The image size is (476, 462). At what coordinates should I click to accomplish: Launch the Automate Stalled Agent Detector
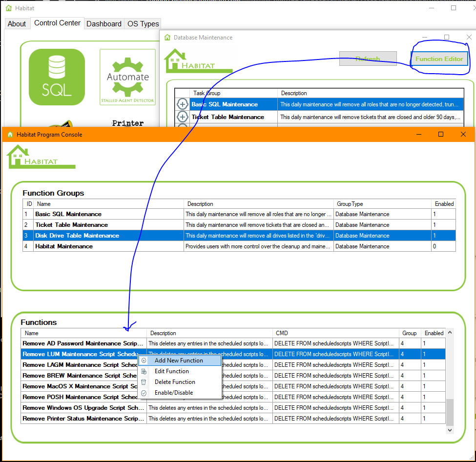[127, 77]
